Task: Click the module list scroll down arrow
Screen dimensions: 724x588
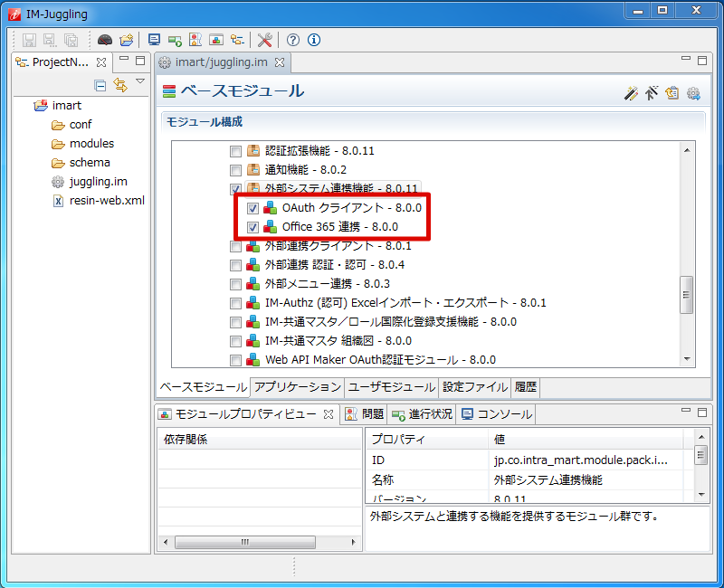Action: pos(687,359)
